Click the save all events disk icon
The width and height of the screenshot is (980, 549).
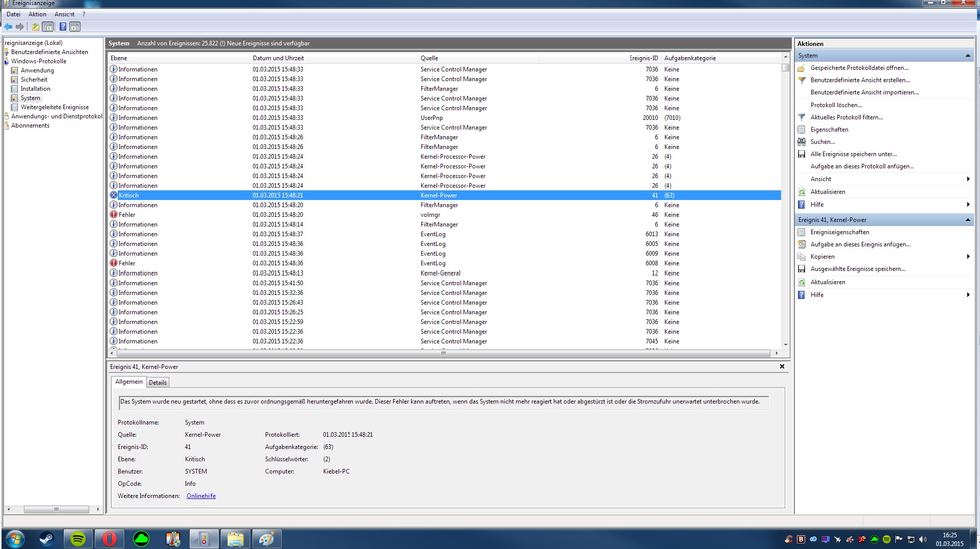click(802, 154)
